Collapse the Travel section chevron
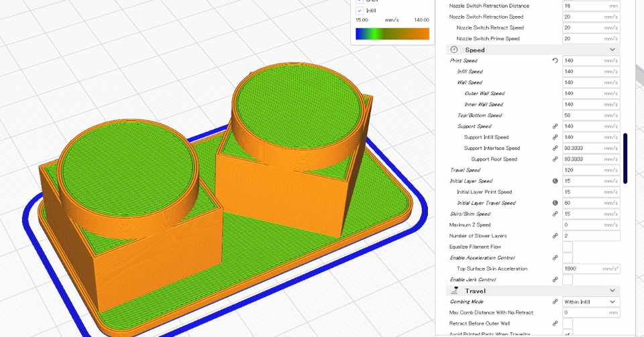The width and height of the screenshot is (644, 337). tap(612, 291)
